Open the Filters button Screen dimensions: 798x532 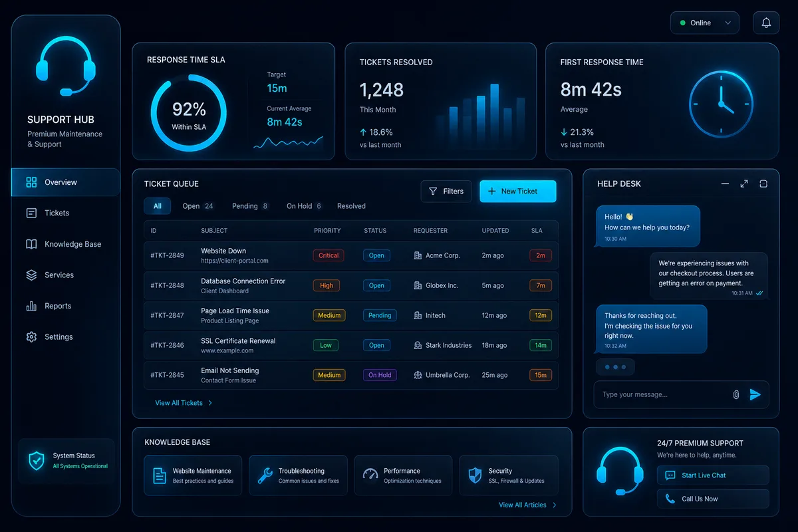[446, 191]
